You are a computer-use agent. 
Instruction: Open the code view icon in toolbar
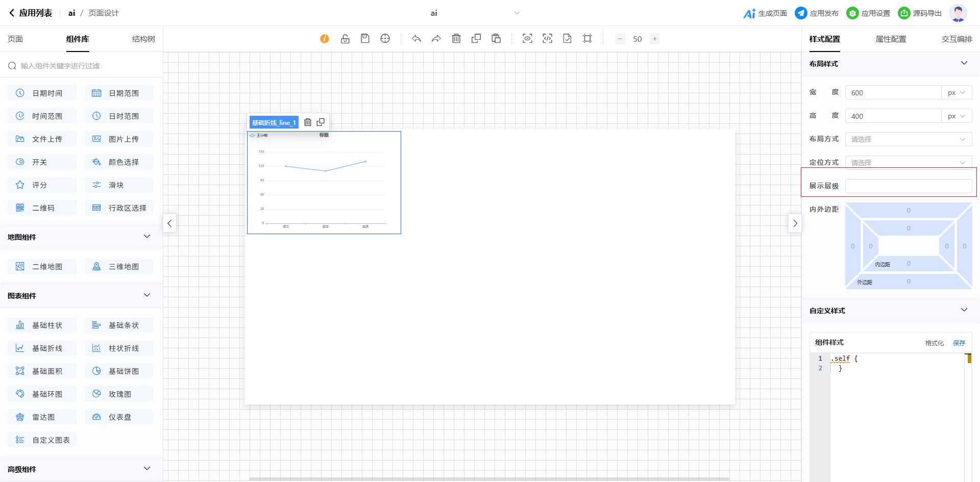547,39
